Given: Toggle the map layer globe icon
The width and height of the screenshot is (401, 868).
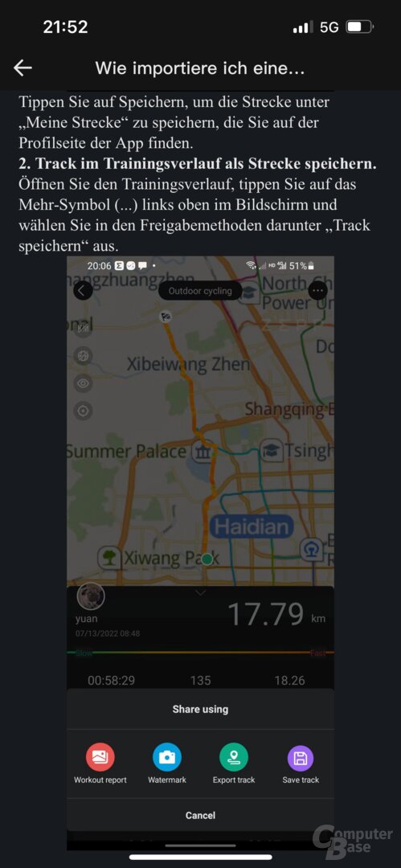Looking at the screenshot, I should [x=83, y=355].
